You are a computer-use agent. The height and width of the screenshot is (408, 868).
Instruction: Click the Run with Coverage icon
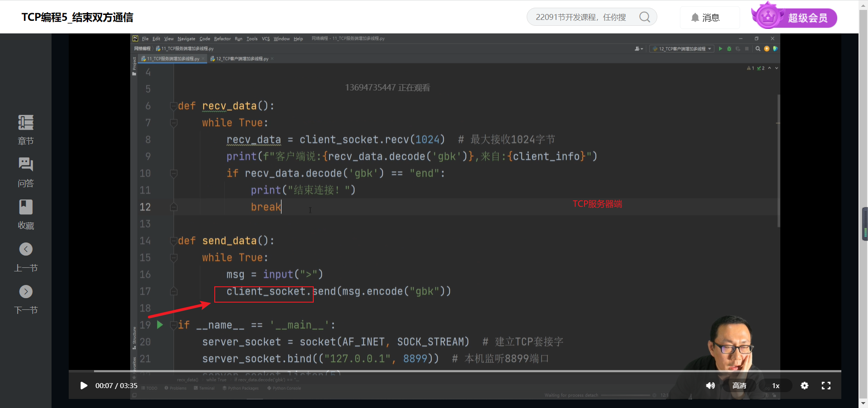[738, 49]
